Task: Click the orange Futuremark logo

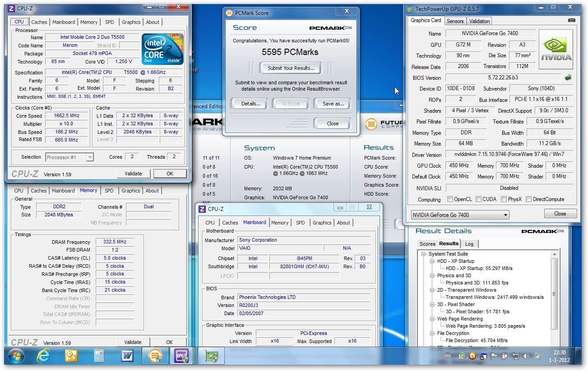Action: tap(370, 124)
